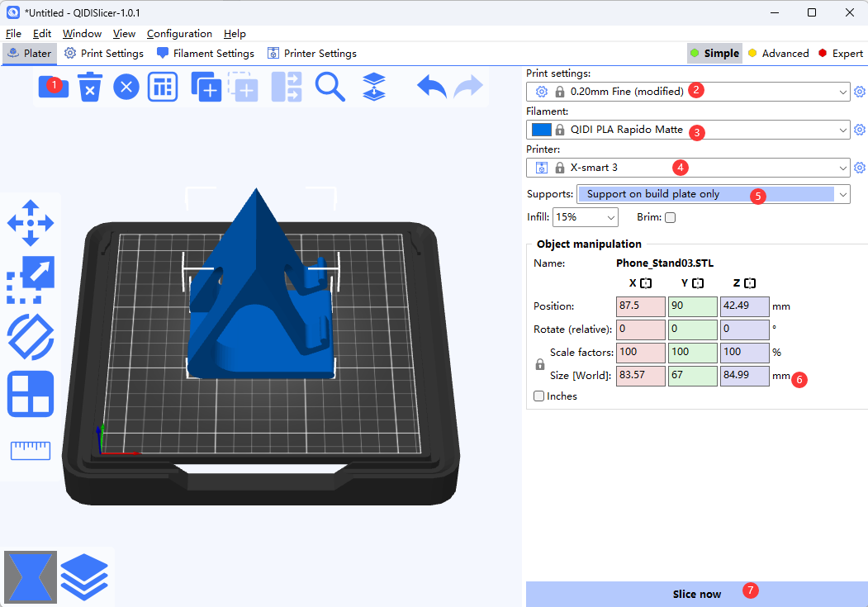Select the Scale tool in left sidebar
Image resolution: width=868 pixels, height=607 pixels.
[31, 279]
